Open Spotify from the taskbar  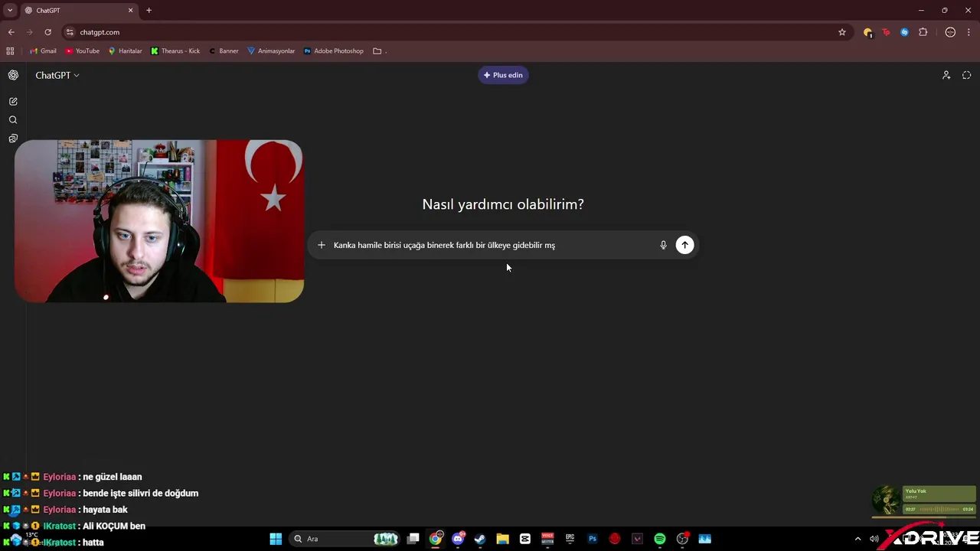[660, 539]
